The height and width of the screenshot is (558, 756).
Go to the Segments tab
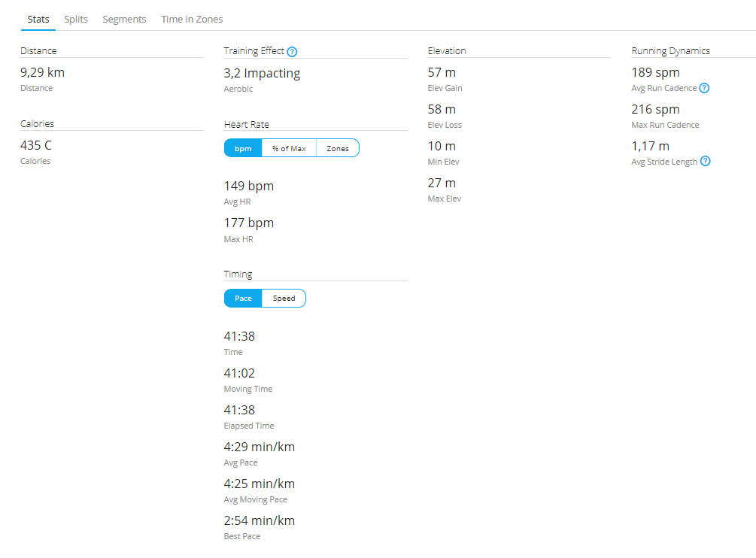(124, 19)
